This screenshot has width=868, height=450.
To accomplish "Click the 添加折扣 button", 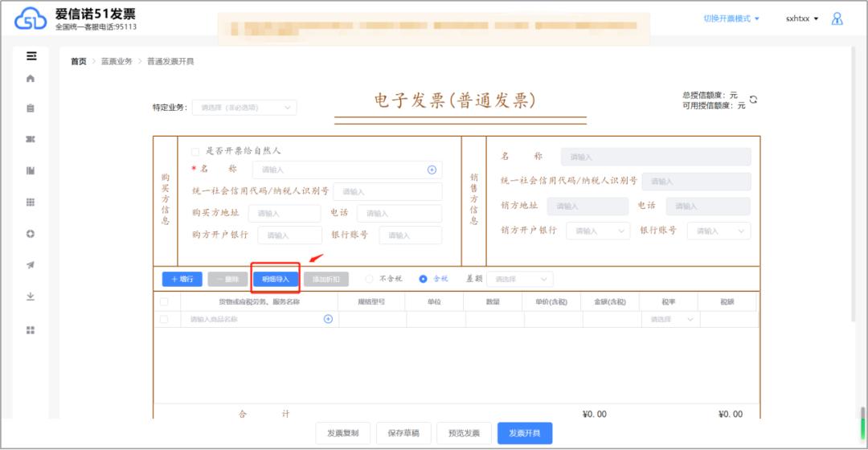I will pos(326,279).
